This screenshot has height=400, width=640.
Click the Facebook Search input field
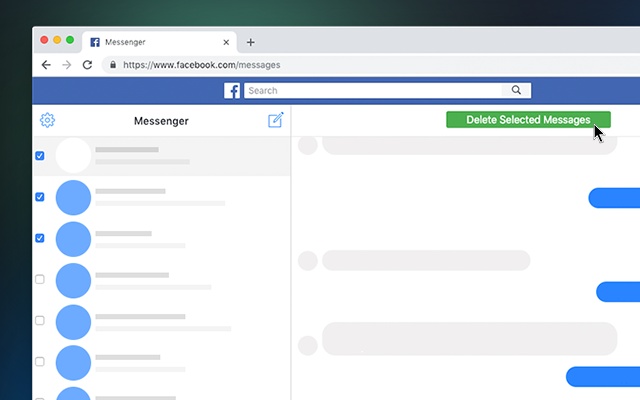pos(373,90)
